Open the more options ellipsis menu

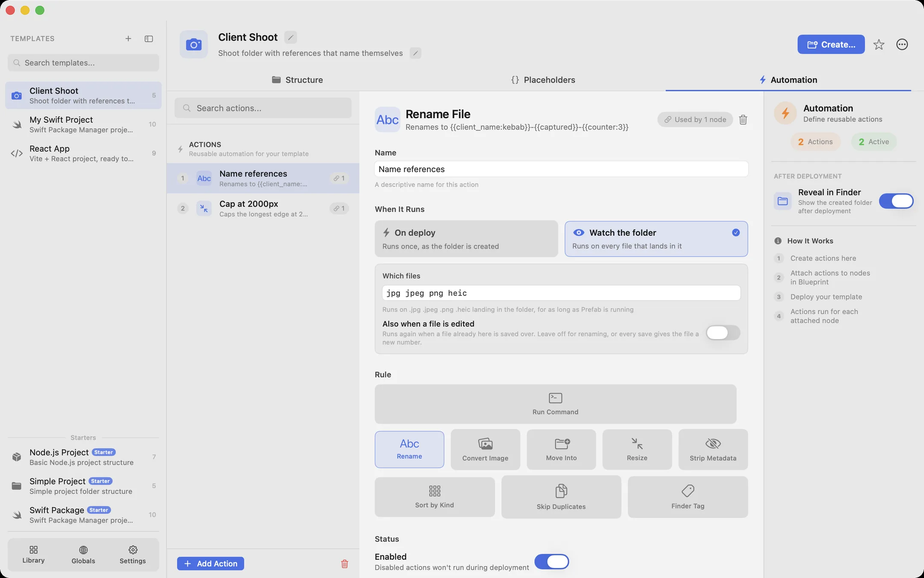pos(902,45)
